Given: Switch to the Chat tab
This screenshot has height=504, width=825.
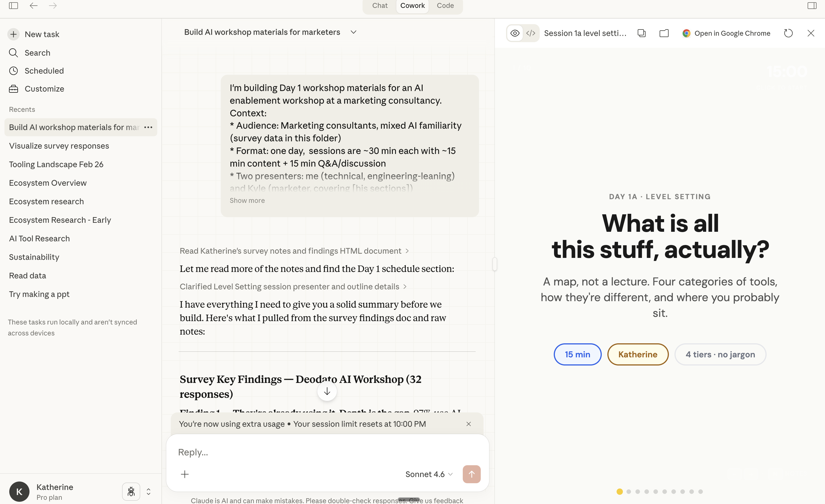Looking at the screenshot, I should 380,6.
